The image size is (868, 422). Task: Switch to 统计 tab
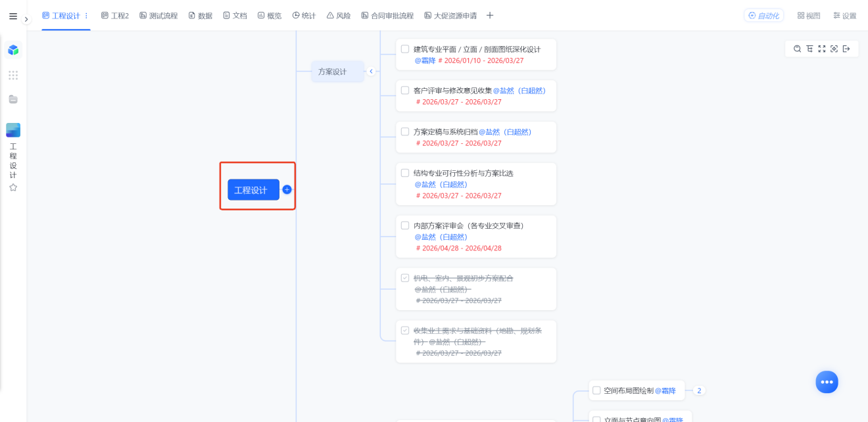pos(304,16)
